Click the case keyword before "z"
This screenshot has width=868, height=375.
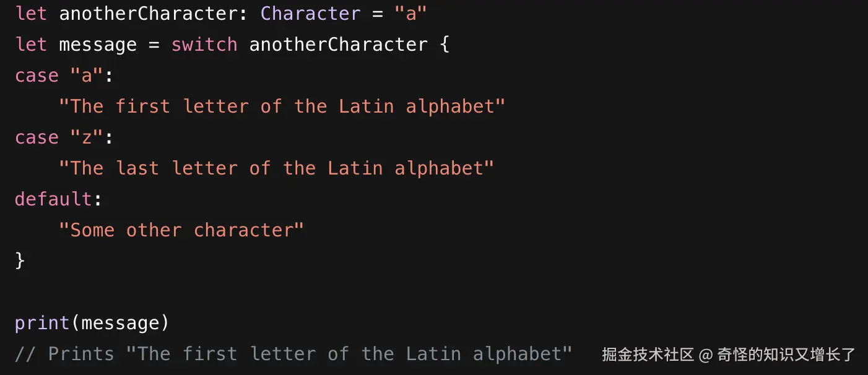pos(37,137)
